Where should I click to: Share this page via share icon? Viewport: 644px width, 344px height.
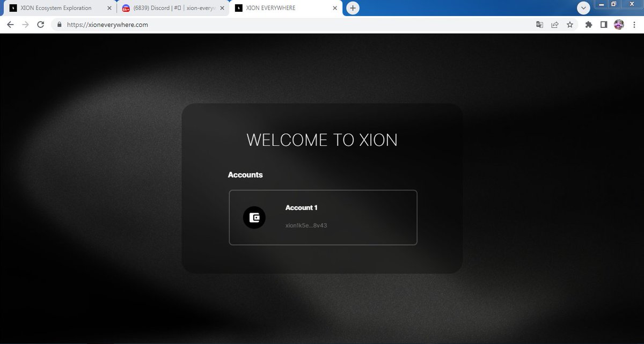coord(555,25)
